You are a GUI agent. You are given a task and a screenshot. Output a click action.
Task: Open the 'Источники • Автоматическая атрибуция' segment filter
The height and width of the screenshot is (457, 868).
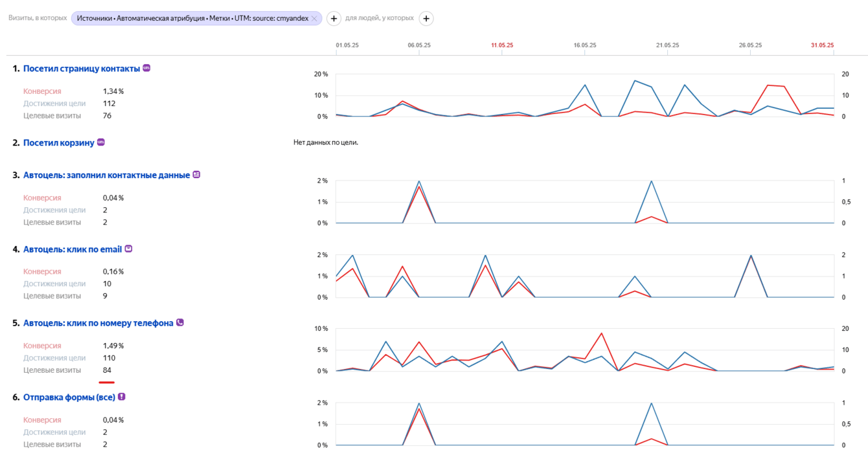[192, 19]
